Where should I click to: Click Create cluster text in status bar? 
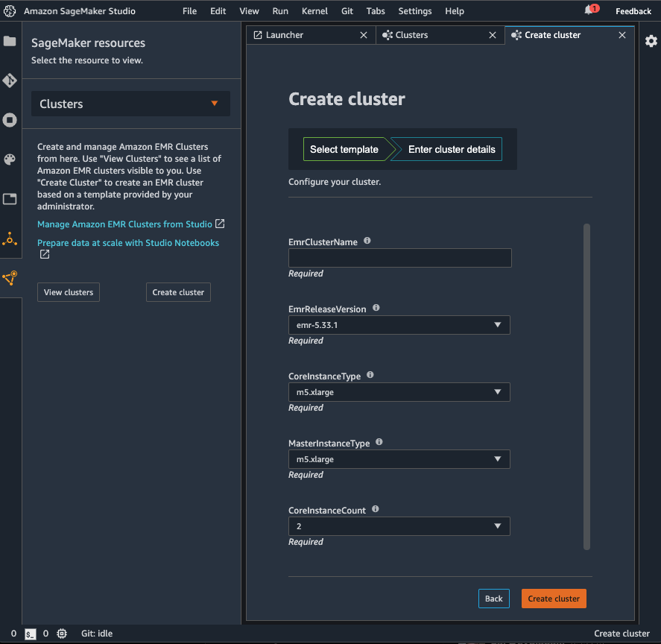pos(622,634)
